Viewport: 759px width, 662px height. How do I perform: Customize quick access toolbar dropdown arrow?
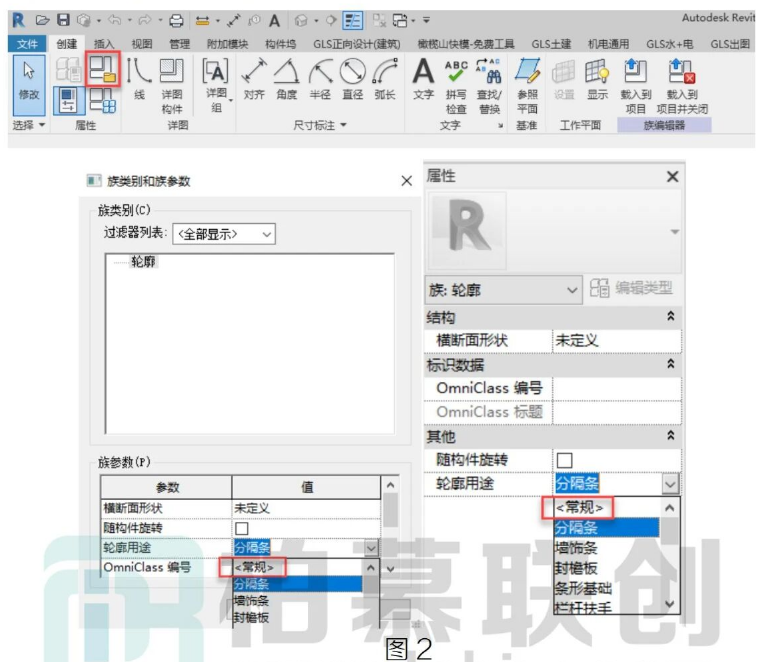(x=426, y=20)
